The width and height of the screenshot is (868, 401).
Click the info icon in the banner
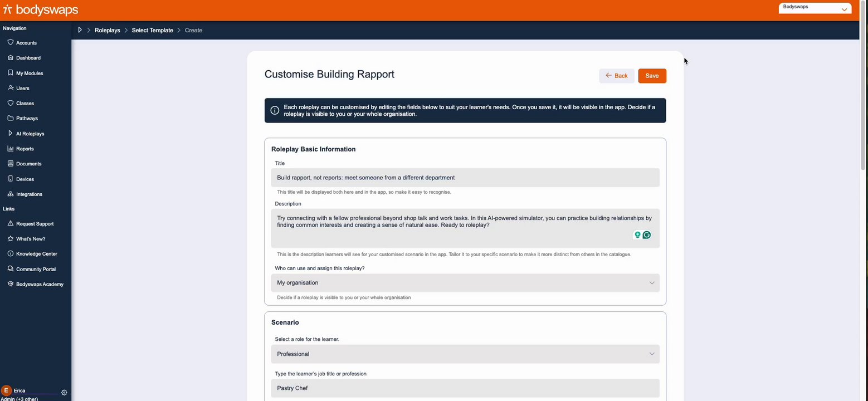(275, 110)
